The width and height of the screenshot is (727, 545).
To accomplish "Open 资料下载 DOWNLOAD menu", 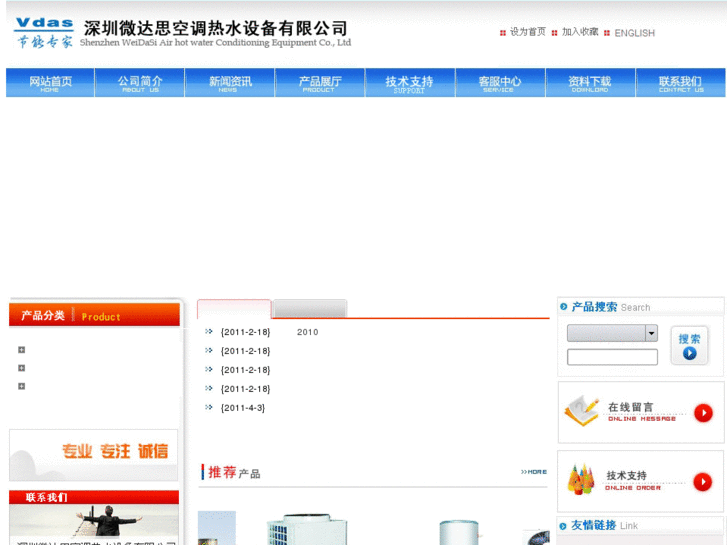I will coord(590,83).
